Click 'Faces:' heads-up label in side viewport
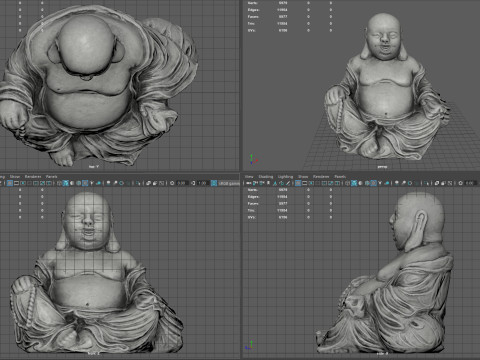 (x=253, y=203)
